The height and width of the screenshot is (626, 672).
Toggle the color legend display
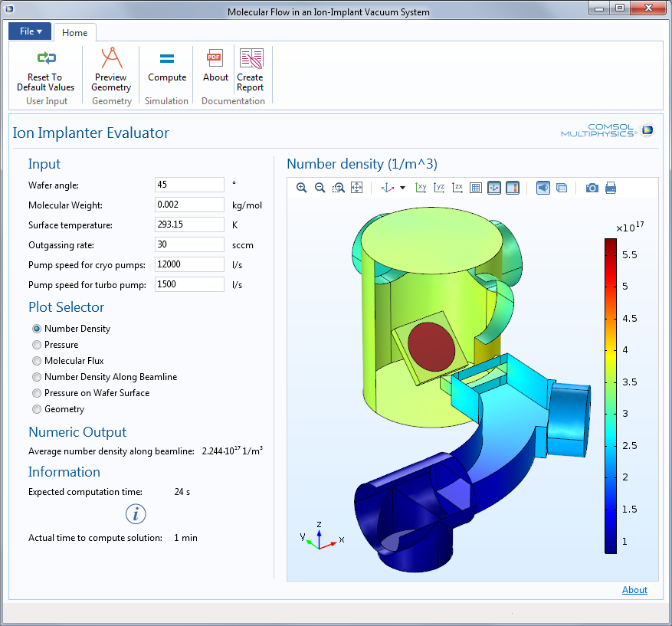[x=513, y=188]
